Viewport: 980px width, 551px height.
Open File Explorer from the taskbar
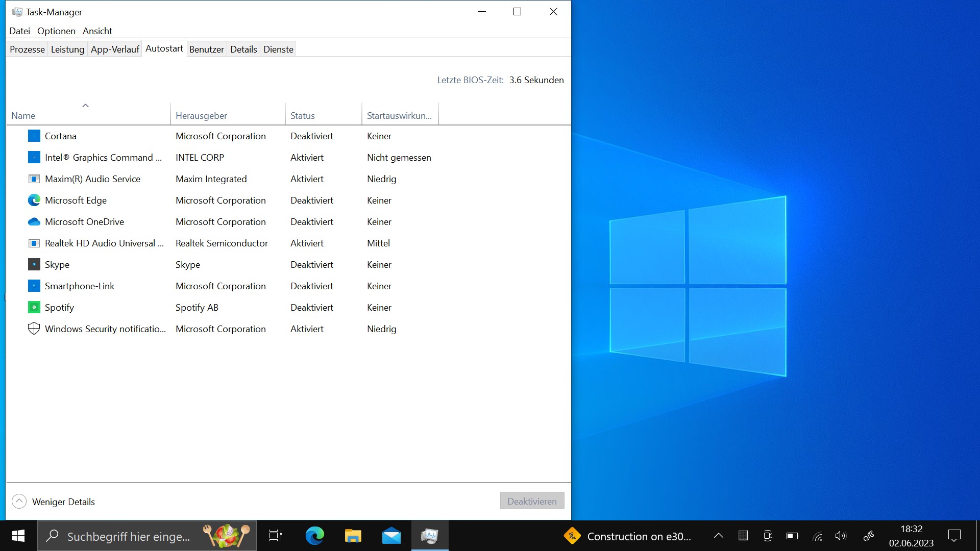(353, 536)
